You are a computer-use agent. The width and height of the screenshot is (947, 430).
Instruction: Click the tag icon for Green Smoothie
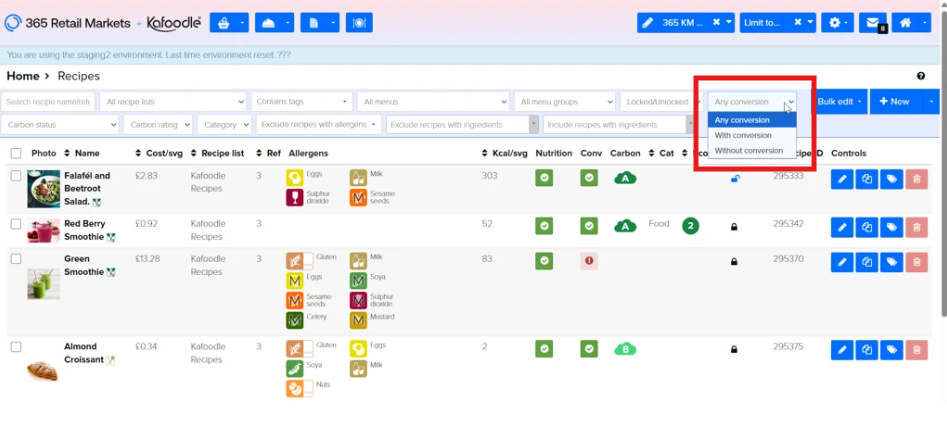click(x=891, y=262)
